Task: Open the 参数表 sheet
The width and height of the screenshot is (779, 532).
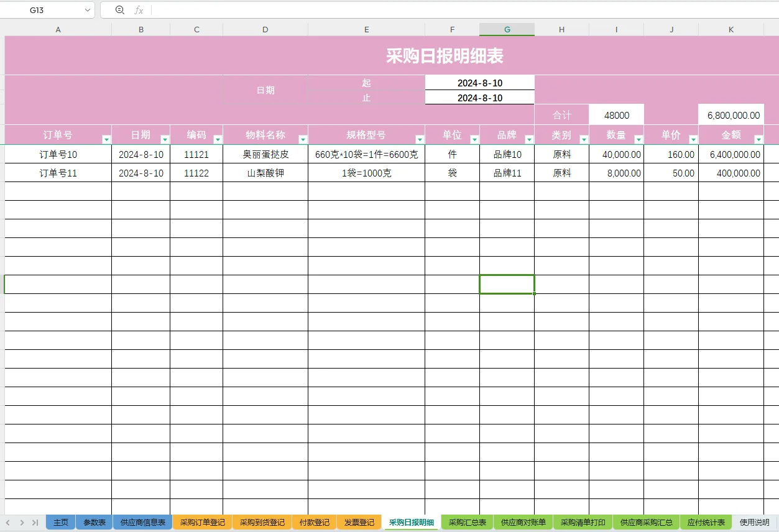Action: [93, 522]
